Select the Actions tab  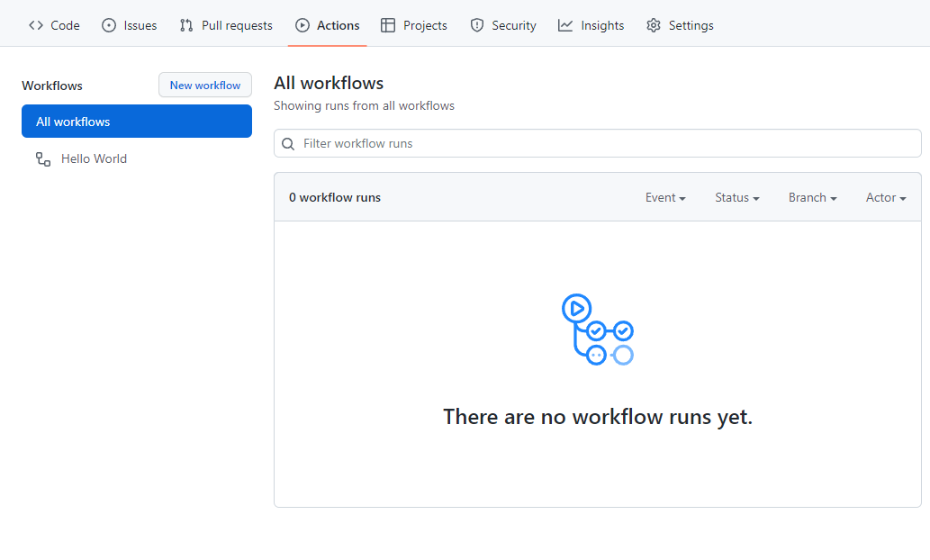point(328,25)
